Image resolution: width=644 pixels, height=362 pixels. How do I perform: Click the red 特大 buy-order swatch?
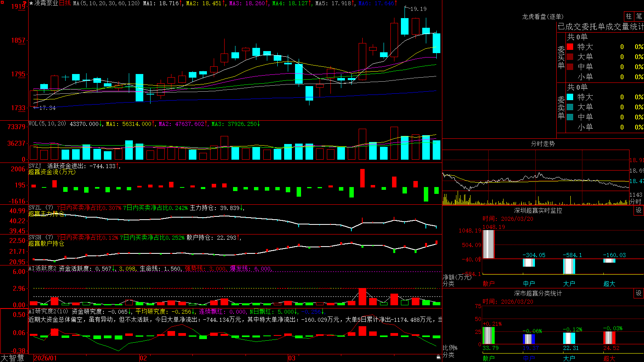pyautogui.click(x=570, y=47)
